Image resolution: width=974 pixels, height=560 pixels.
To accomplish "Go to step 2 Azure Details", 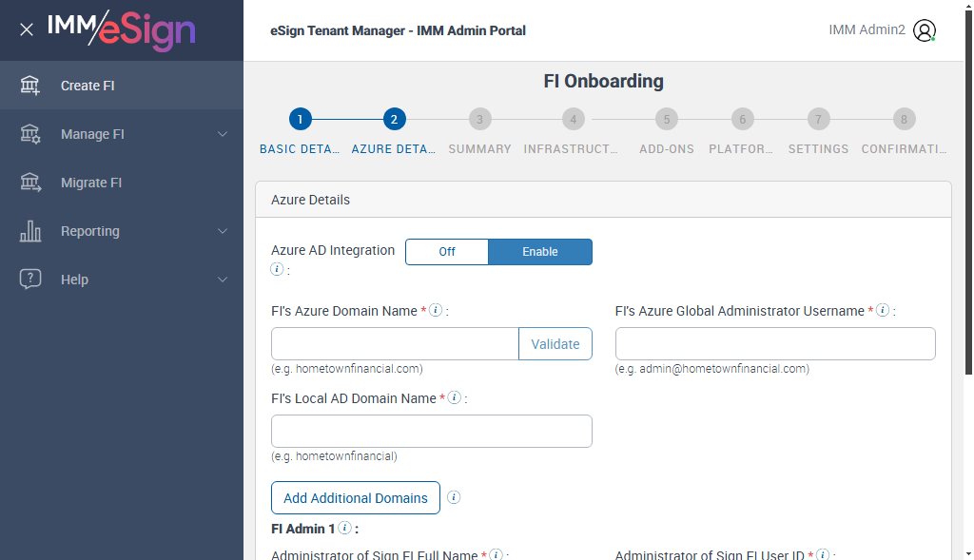I will point(394,119).
